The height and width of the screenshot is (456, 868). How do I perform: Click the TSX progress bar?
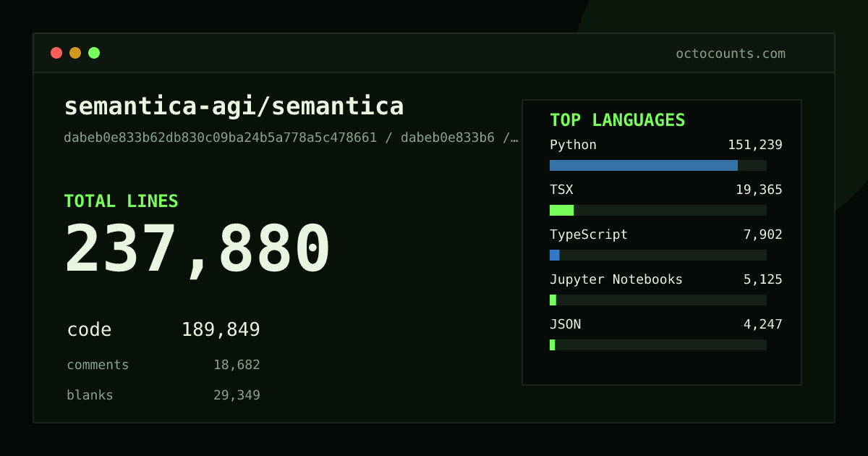coord(658,210)
